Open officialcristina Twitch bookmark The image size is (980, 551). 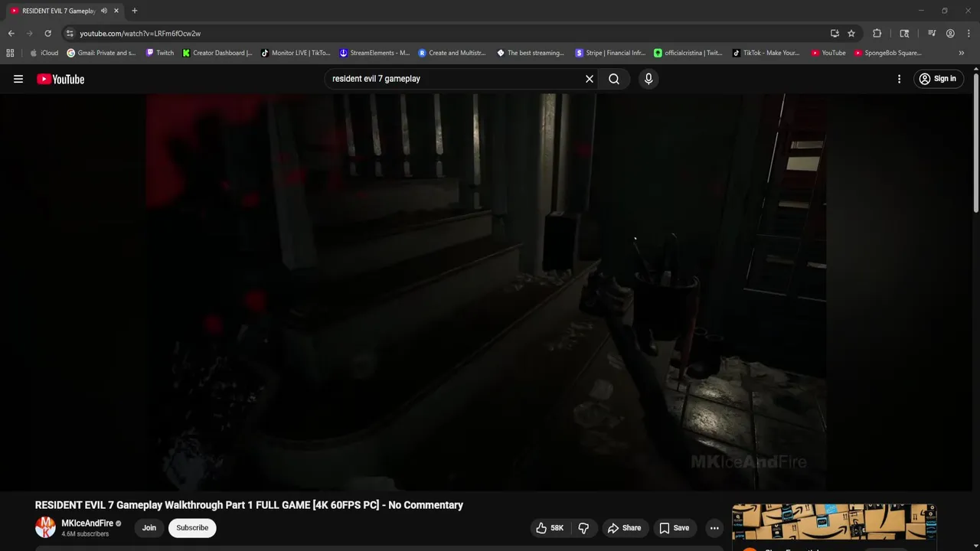[x=688, y=53]
